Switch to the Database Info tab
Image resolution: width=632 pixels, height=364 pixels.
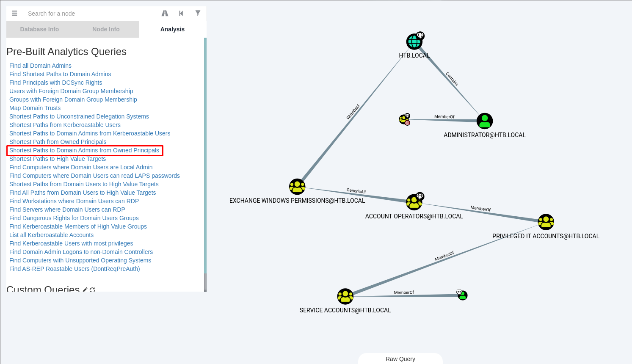39,29
